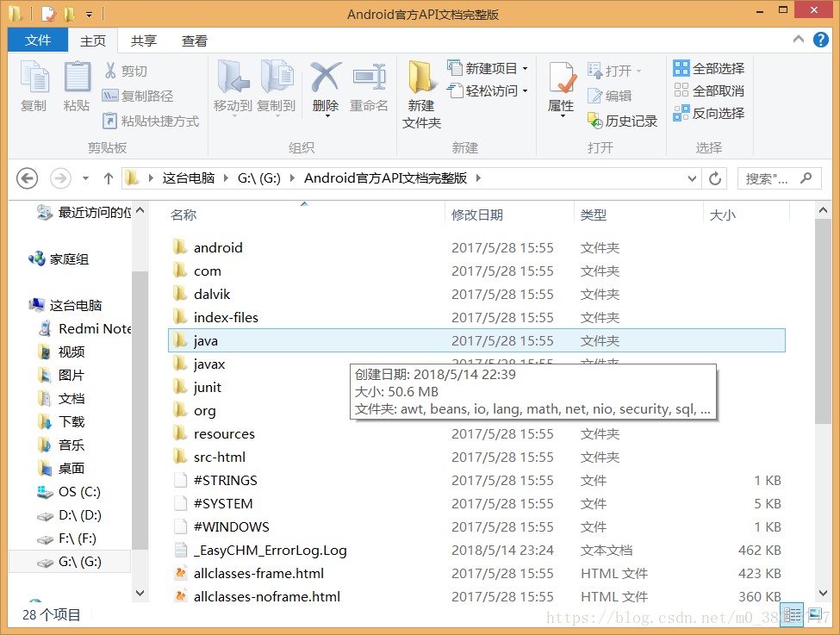Go up one folder level
This screenshot has width=840, height=635.
pyautogui.click(x=109, y=178)
